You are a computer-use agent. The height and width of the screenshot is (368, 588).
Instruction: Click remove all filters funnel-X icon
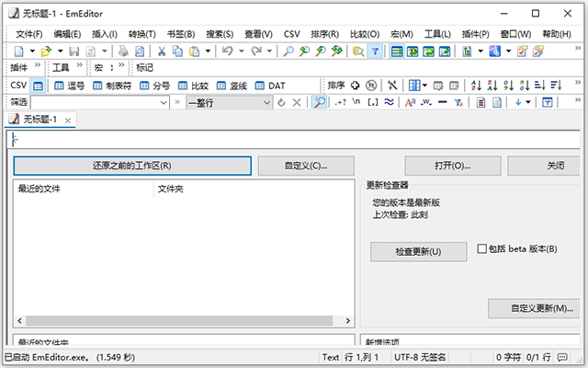click(458, 102)
